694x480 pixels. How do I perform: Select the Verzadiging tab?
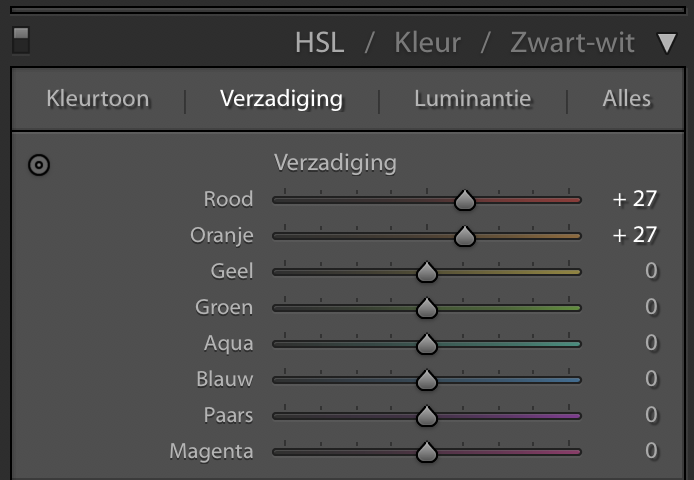(x=281, y=99)
